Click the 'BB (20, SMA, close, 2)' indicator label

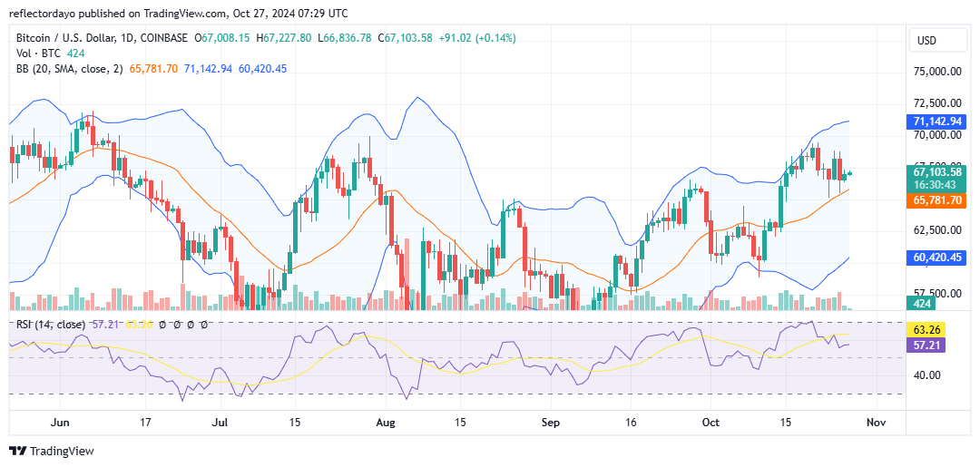(71, 69)
